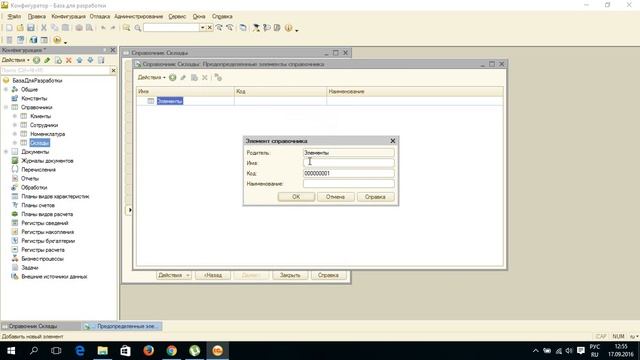This screenshot has width=640, height=360.
Task: Open the Файл menu
Action: click(x=14, y=16)
